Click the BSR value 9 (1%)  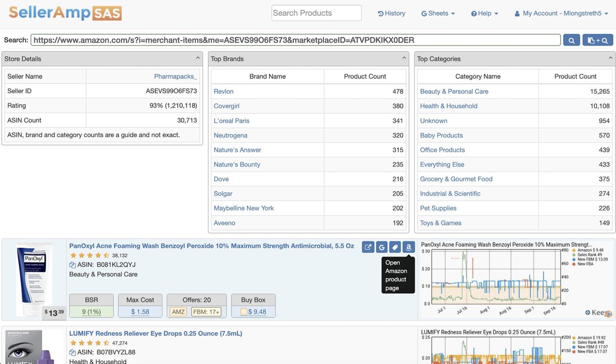91,312
